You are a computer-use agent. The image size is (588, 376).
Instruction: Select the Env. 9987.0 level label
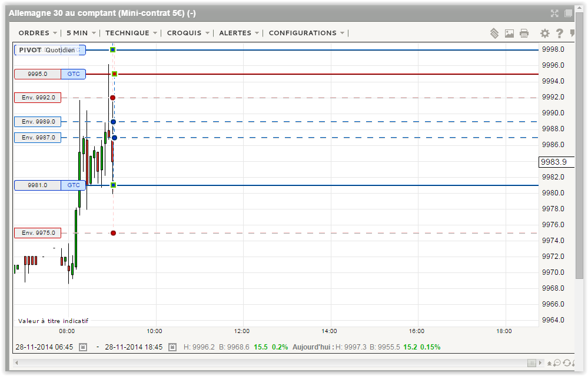coord(38,138)
